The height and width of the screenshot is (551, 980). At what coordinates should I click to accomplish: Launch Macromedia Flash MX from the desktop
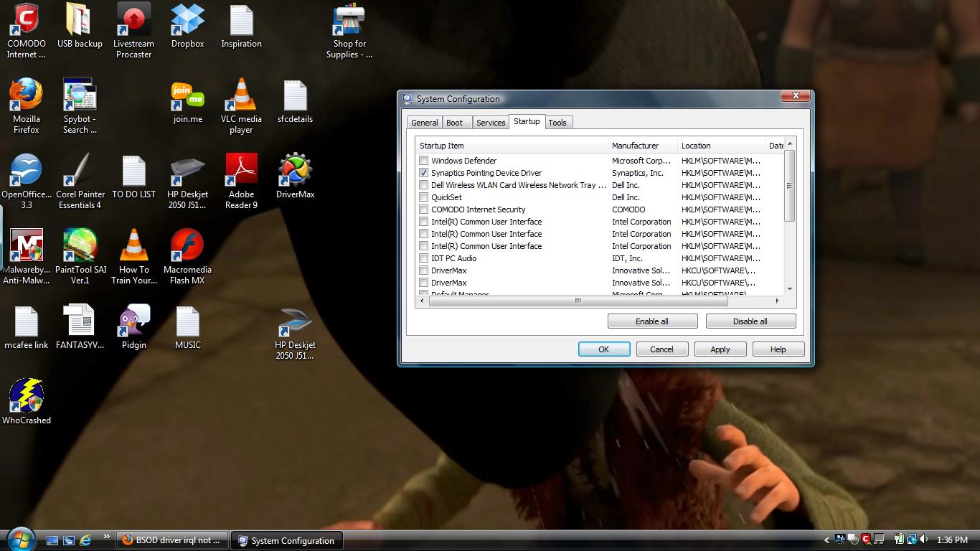(x=187, y=256)
